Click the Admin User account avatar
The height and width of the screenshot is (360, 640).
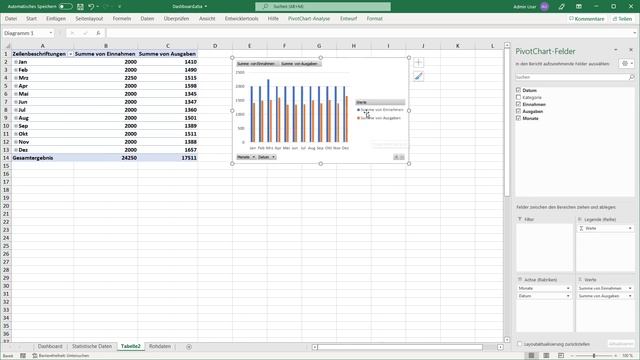pos(544,7)
